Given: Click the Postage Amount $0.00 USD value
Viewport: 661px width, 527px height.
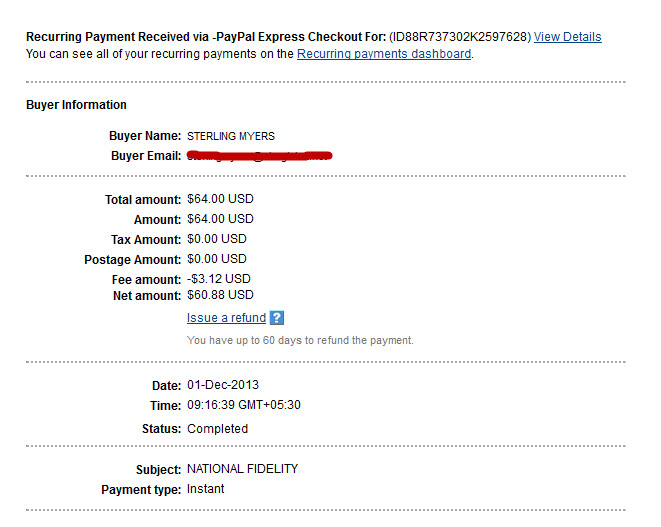Looking at the screenshot, I should 217,259.
